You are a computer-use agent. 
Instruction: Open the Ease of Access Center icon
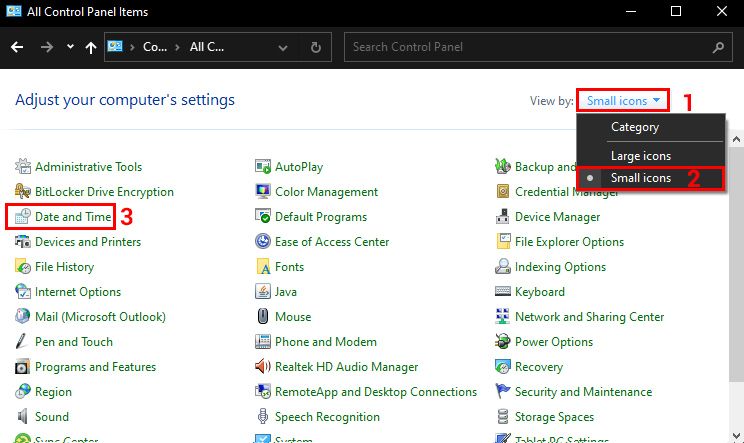pos(262,241)
